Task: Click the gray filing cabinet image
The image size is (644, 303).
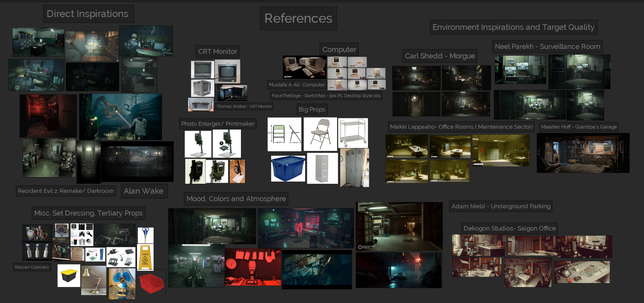Action: pos(322,168)
